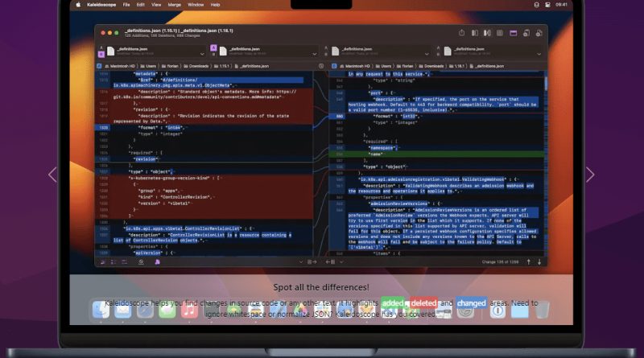This screenshot has height=358, width=644.
Task: Click the last icon in the window toolbar
Action: [x=539, y=33]
